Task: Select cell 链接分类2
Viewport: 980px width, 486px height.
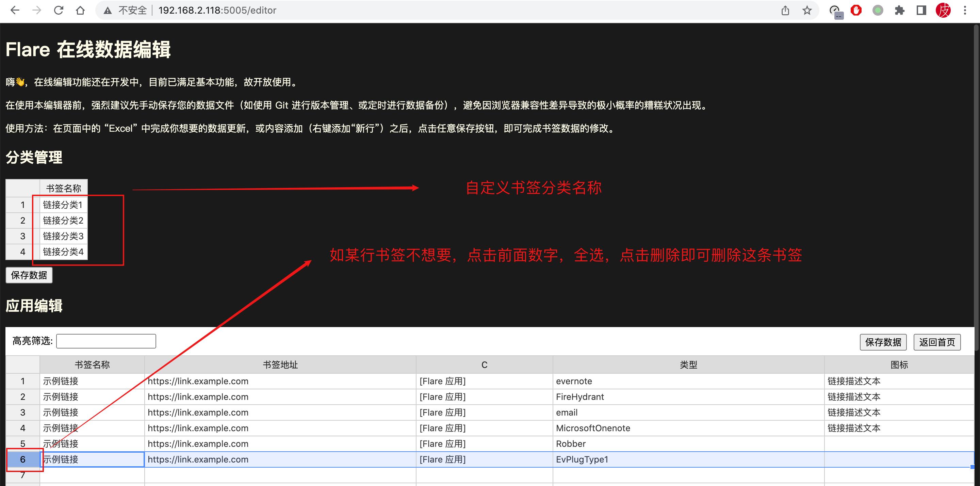Action: (x=64, y=220)
